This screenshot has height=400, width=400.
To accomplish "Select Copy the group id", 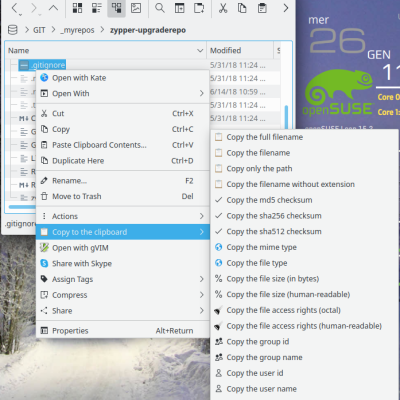I will pos(304,342).
